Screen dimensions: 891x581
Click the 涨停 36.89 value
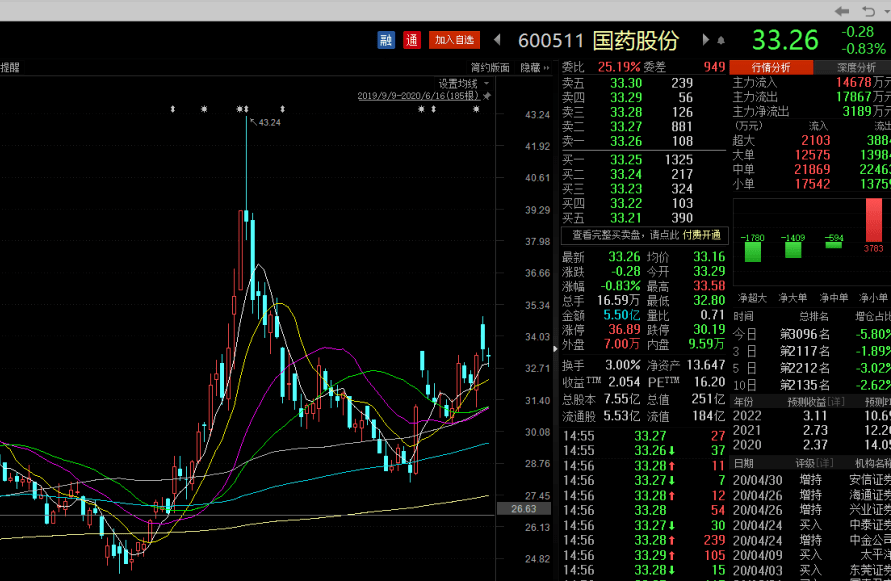[624, 330]
